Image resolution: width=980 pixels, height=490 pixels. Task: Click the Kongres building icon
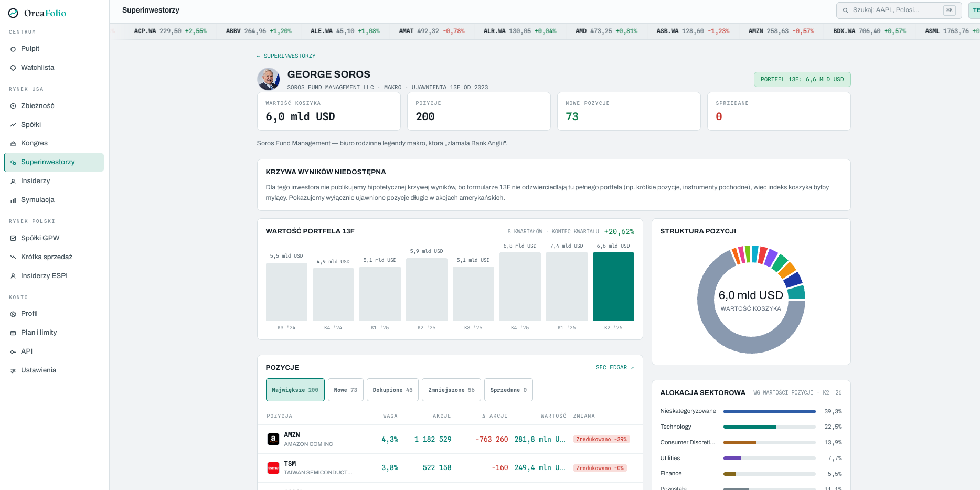coord(13,143)
